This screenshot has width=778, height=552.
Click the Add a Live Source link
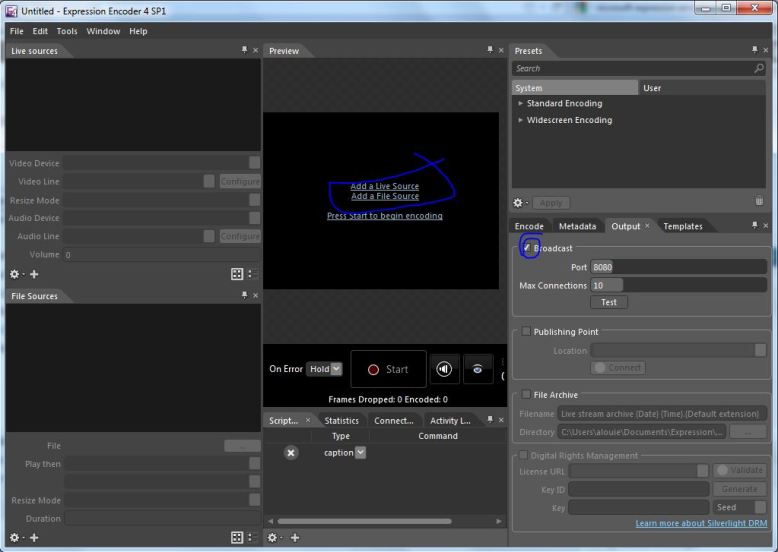click(384, 186)
